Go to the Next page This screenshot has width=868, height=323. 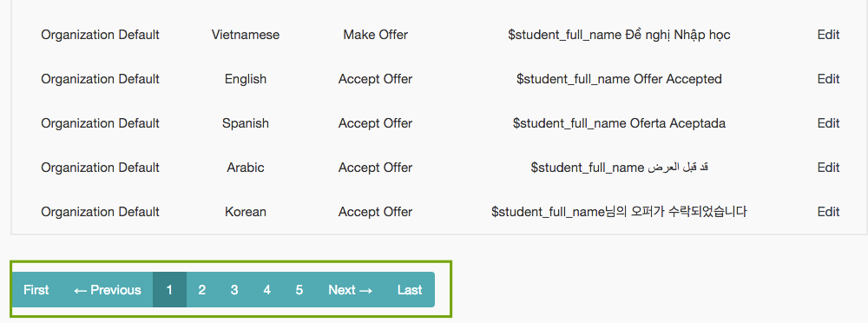click(x=351, y=290)
